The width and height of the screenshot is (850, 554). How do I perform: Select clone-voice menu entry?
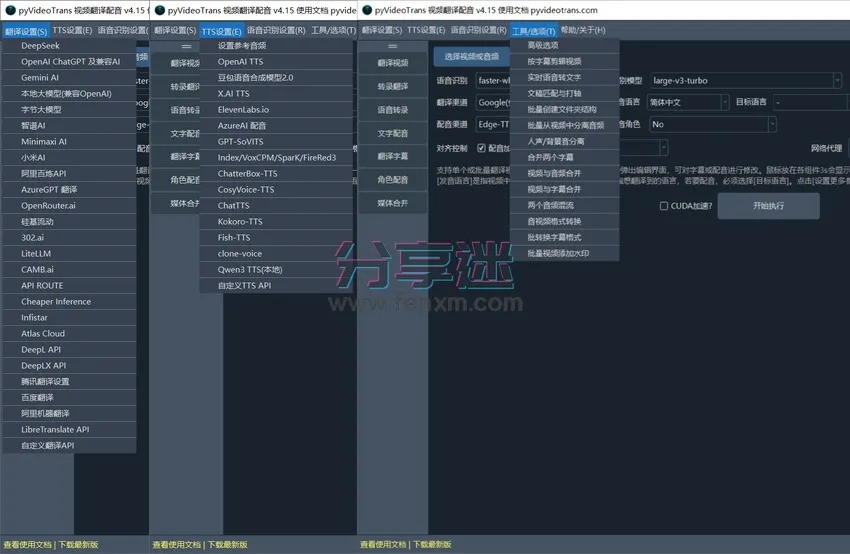coord(276,254)
